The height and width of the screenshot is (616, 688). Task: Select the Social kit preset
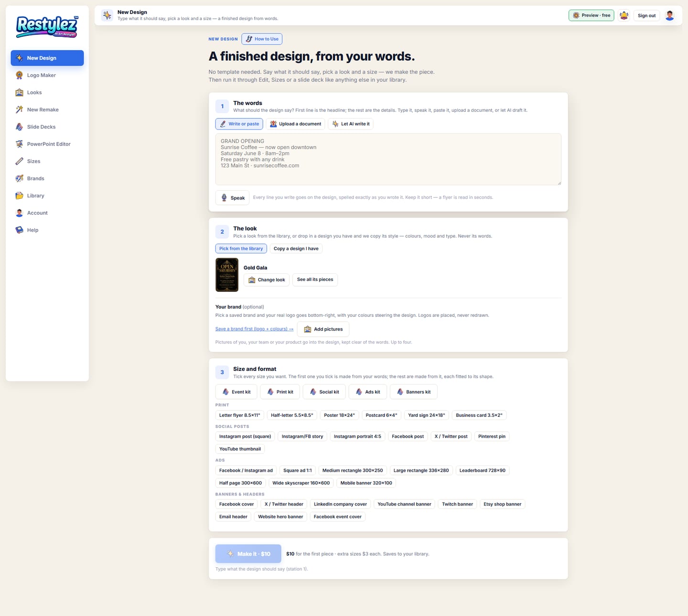click(x=324, y=392)
